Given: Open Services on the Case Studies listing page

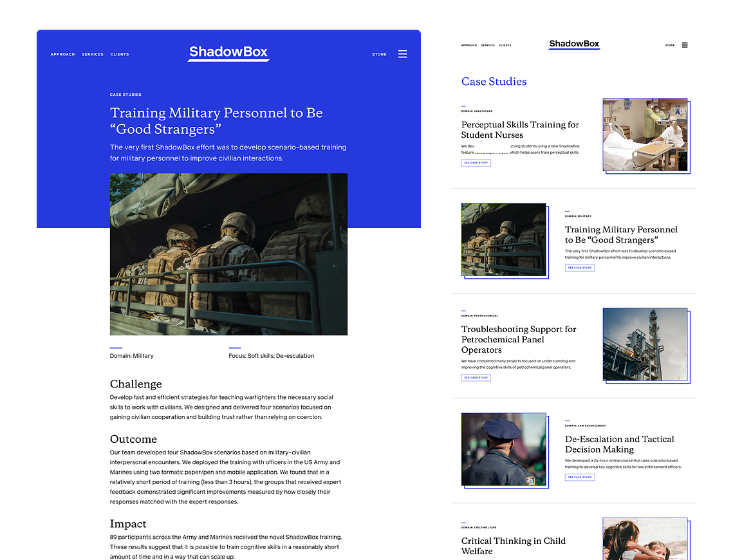Looking at the screenshot, I should [488, 45].
